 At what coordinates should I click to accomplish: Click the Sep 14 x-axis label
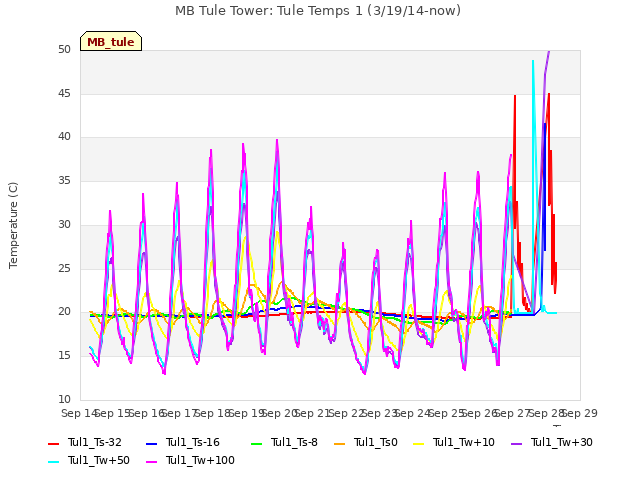(79, 413)
